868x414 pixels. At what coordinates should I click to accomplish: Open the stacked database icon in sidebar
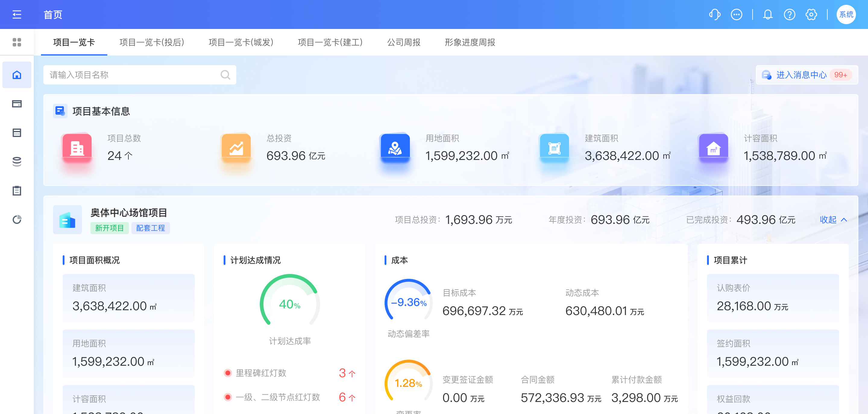pyautogui.click(x=17, y=162)
